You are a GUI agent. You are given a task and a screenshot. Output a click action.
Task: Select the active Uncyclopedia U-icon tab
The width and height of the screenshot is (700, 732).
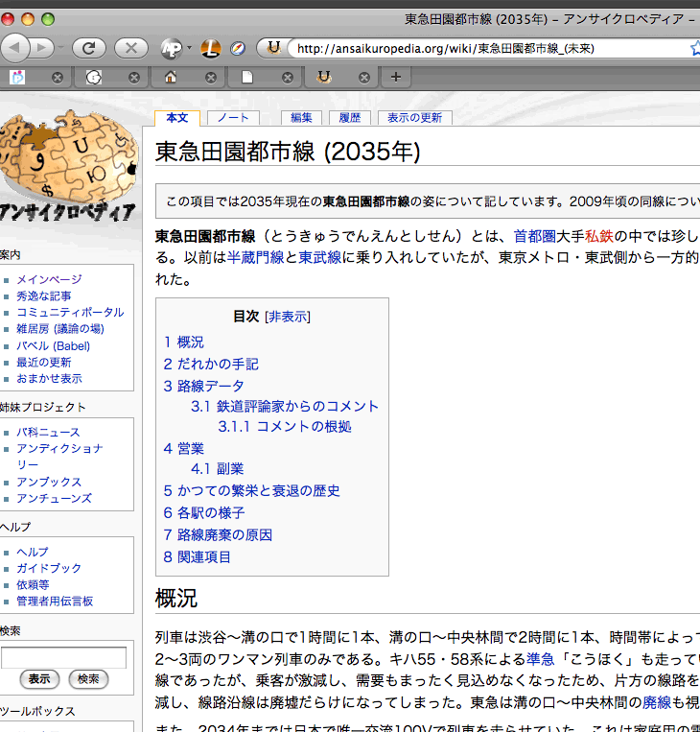[x=324, y=77]
